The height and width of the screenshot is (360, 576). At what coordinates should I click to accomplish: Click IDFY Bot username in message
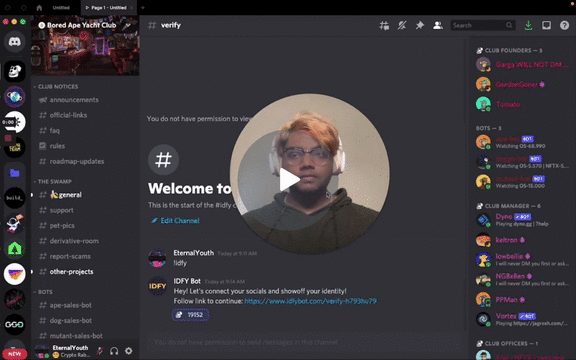coord(187,281)
